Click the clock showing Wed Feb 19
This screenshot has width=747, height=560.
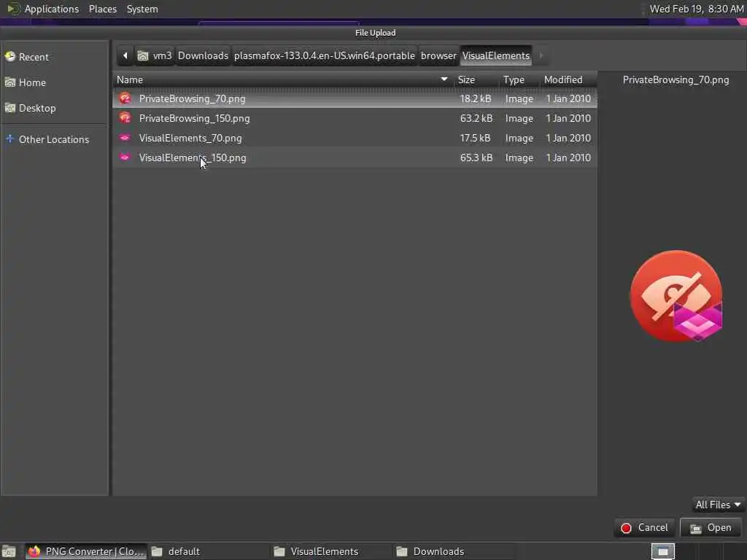(697, 9)
